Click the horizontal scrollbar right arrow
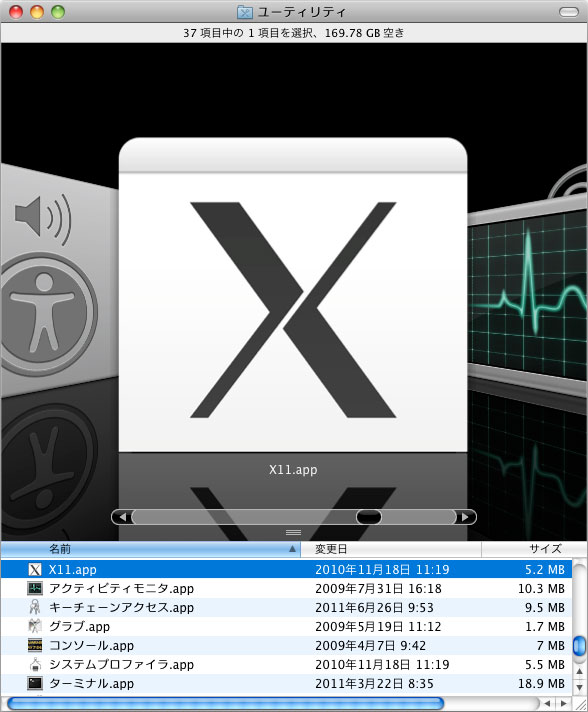588x712 pixels. tap(563, 703)
